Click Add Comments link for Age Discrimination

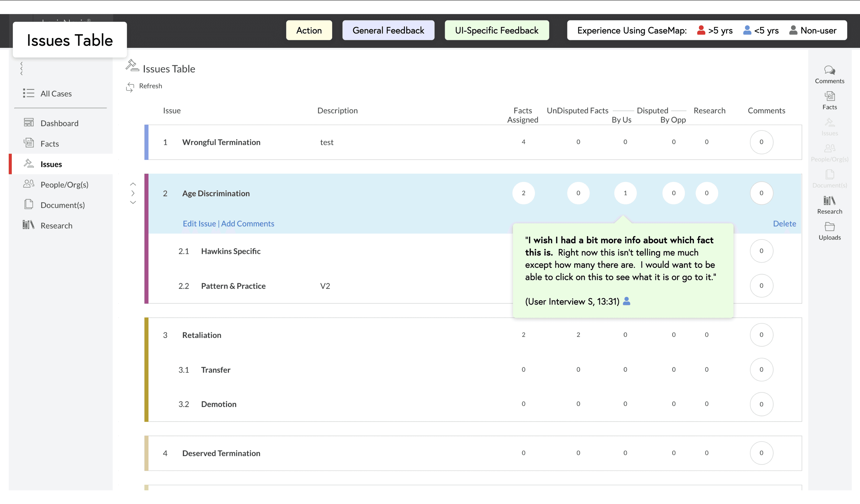pos(247,224)
